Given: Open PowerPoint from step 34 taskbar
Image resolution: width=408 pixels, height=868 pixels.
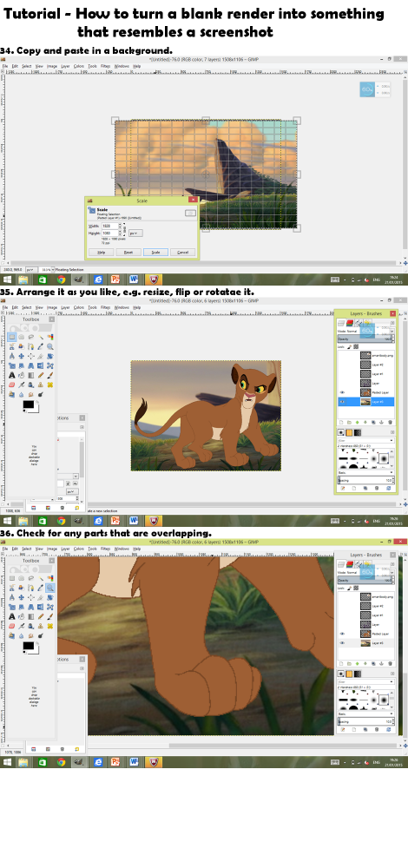Looking at the screenshot, I should (116, 279).
